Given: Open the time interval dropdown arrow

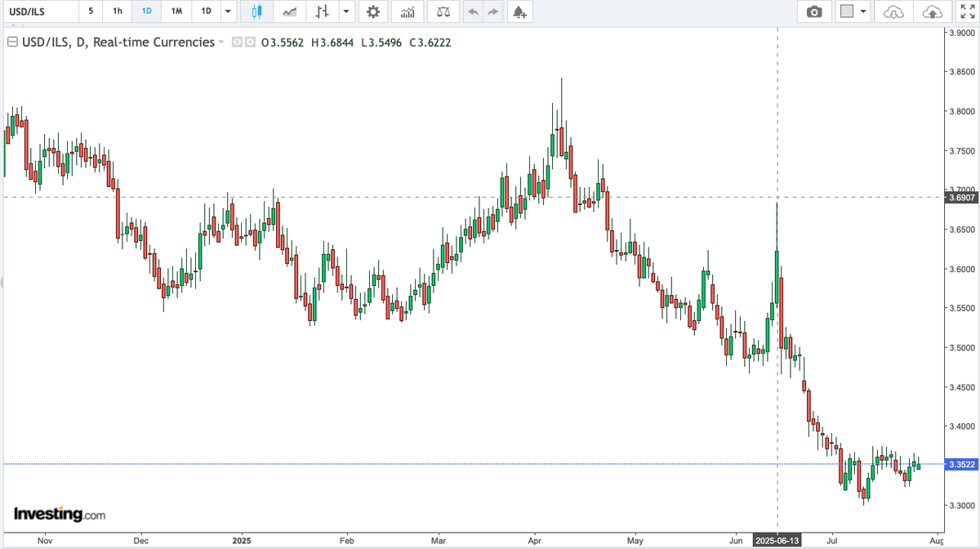Looking at the screenshot, I should tap(227, 11).
